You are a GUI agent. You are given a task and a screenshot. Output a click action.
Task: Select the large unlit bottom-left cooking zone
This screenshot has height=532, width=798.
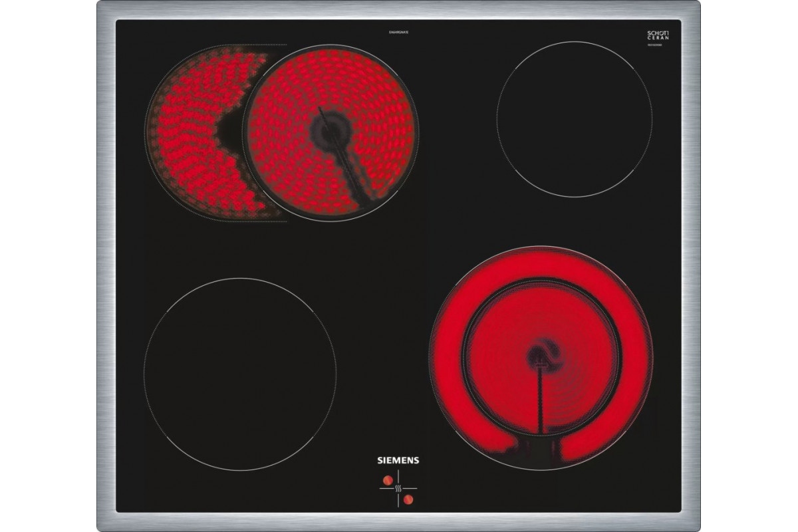pos(240,374)
